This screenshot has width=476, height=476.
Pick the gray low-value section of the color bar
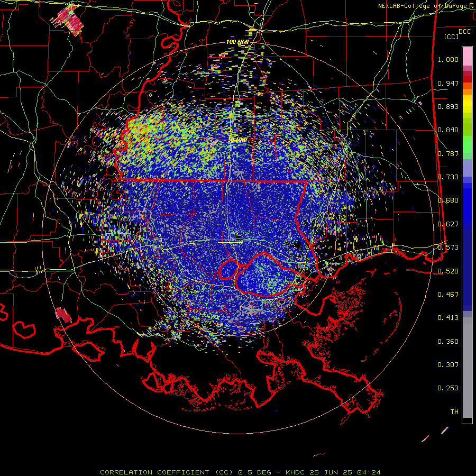(x=467, y=368)
